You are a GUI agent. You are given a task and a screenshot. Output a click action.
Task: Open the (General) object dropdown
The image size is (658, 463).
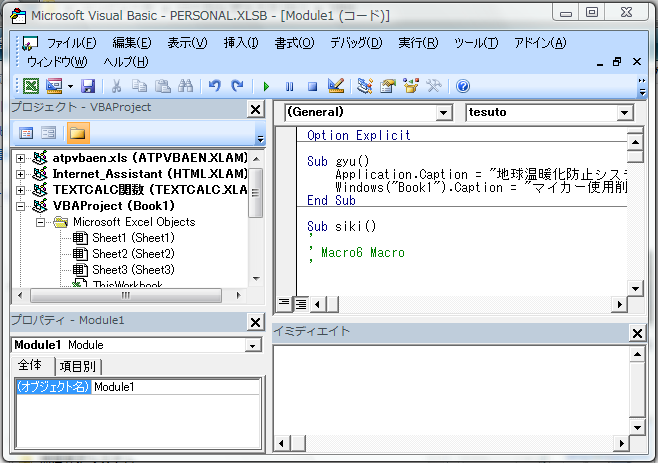(444, 112)
